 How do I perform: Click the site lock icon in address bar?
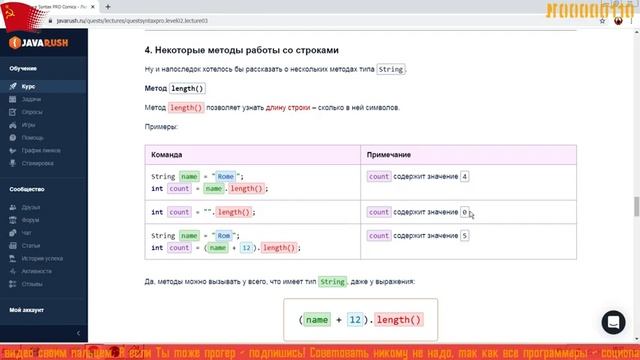click(x=51, y=21)
